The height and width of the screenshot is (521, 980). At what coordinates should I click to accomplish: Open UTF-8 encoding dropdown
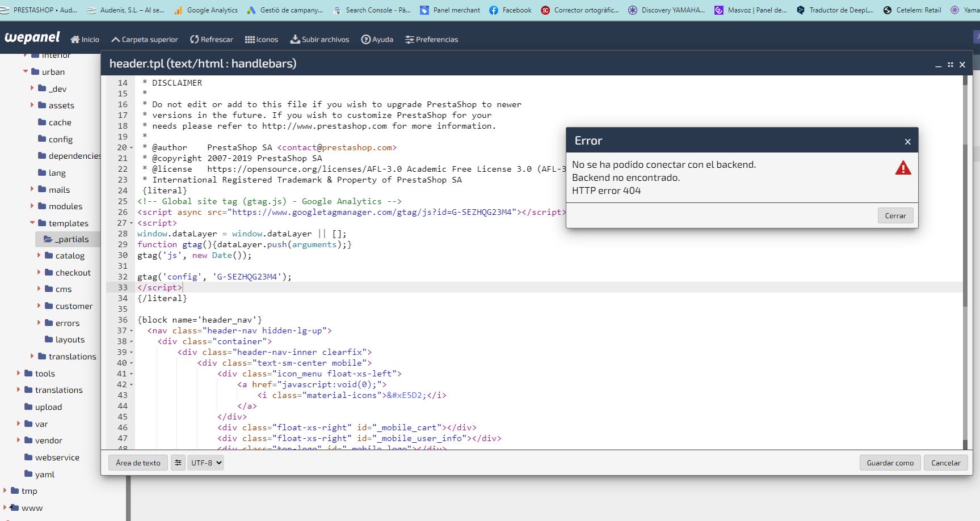click(x=205, y=463)
